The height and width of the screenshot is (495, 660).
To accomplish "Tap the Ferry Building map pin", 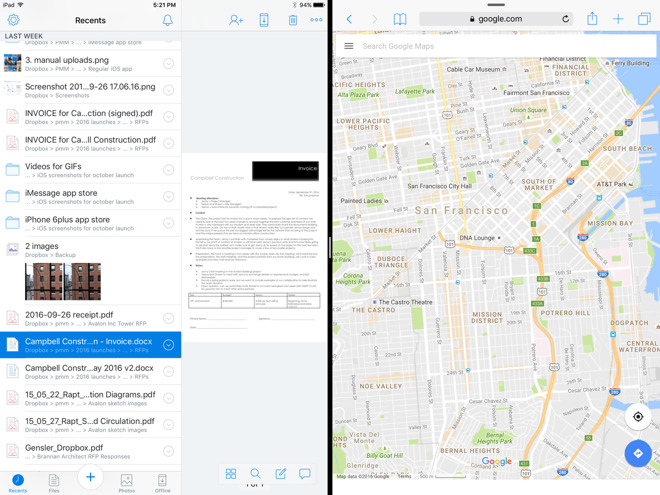I will point(607,63).
